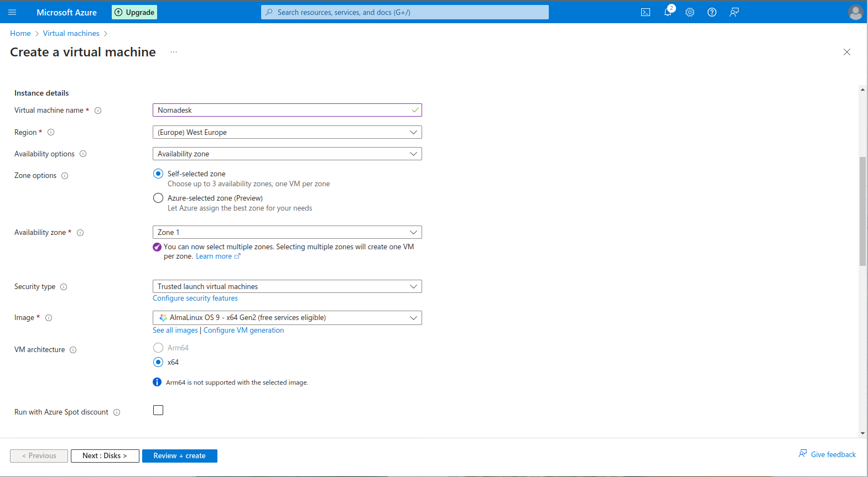
Task: Show info tooltip for Zone options
Action: click(65, 176)
